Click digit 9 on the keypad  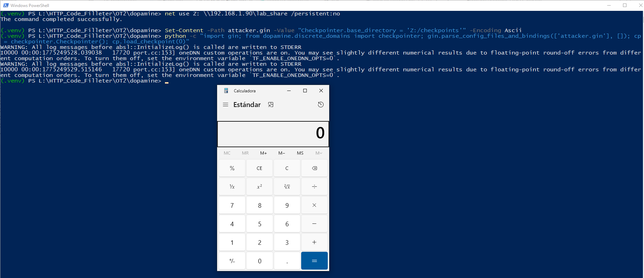pyautogui.click(x=287, y=205)
